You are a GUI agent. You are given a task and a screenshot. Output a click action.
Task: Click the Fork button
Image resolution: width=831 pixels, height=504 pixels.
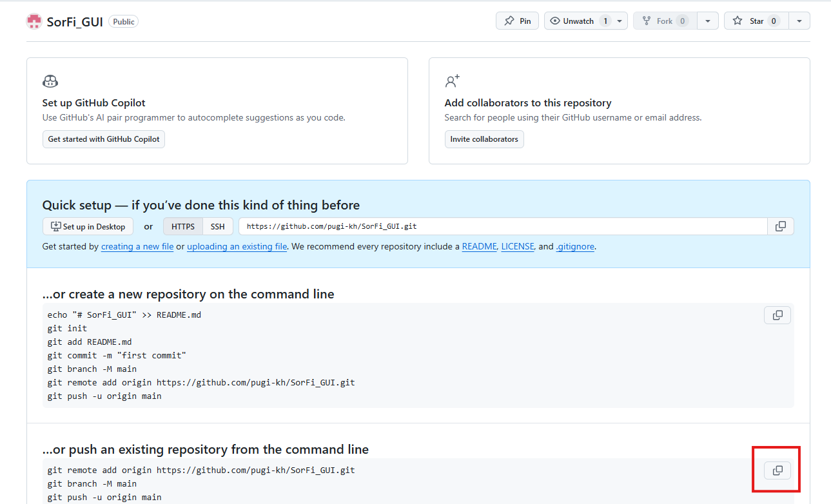coord(665,21)
